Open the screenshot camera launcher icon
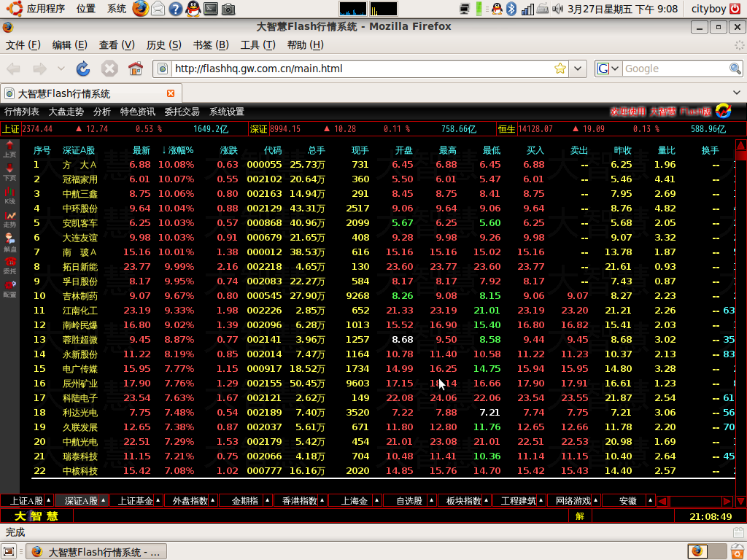Screen dimensions: 747x560 pos(228,9)
